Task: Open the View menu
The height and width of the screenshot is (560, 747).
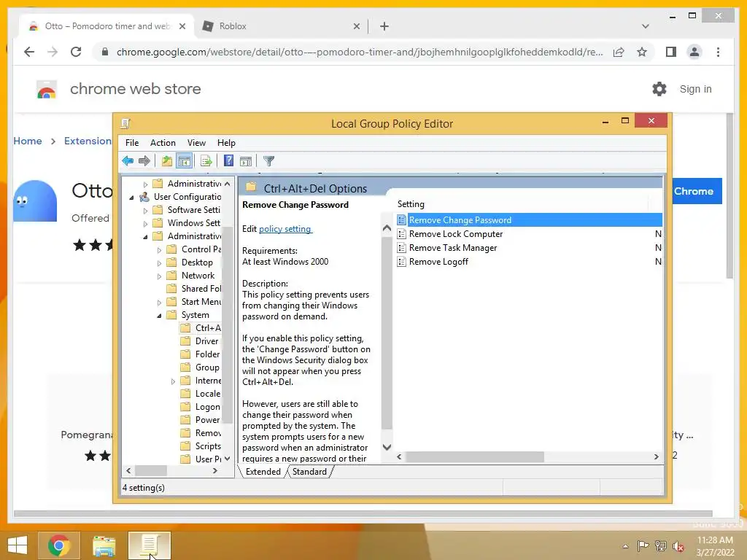Action: pyautogui.click(x=196, y=143)
